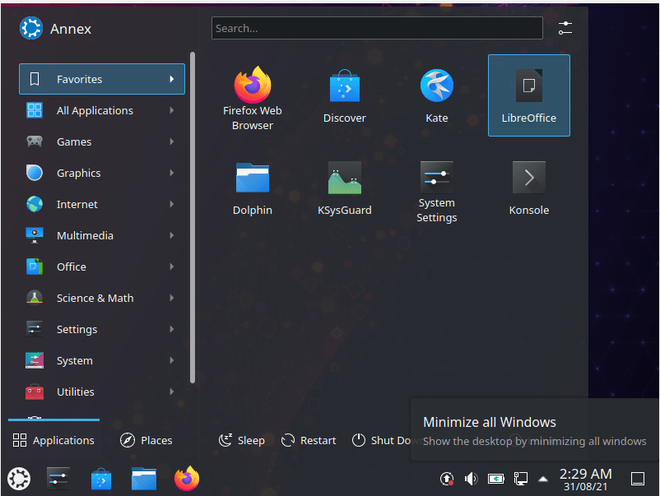Screen dimensions: 660x496
Task: Expand the Favorites category arrow
Action: tap(172, 79)
